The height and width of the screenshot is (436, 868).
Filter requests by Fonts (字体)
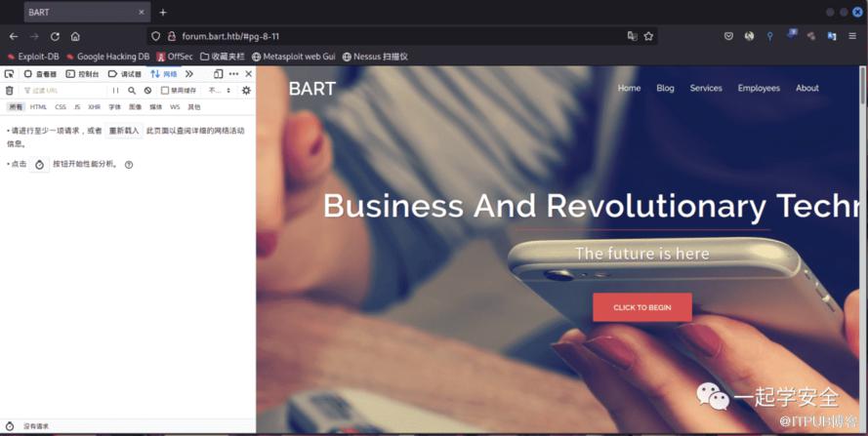tap(114, 106)
